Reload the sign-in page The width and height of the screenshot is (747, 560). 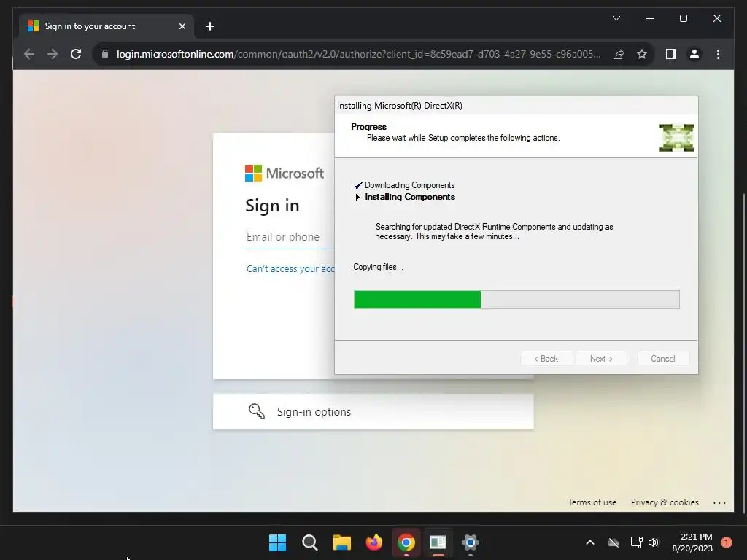tap(76, 54)
